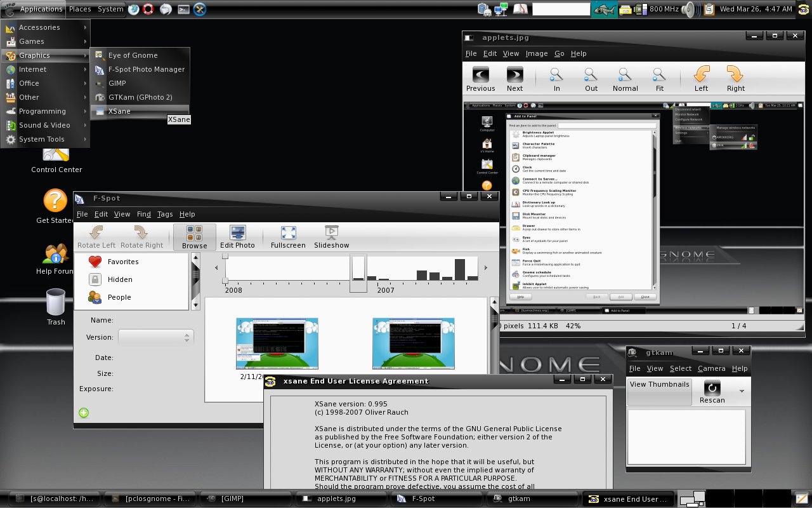The image size is (812, 508).
Task: Rotate applets.jpg Left
Action: [701, 79]
